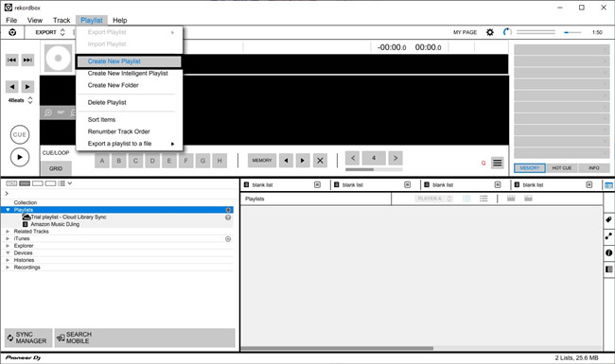
Task: Select hot cue F
Action: click(185, 161)
